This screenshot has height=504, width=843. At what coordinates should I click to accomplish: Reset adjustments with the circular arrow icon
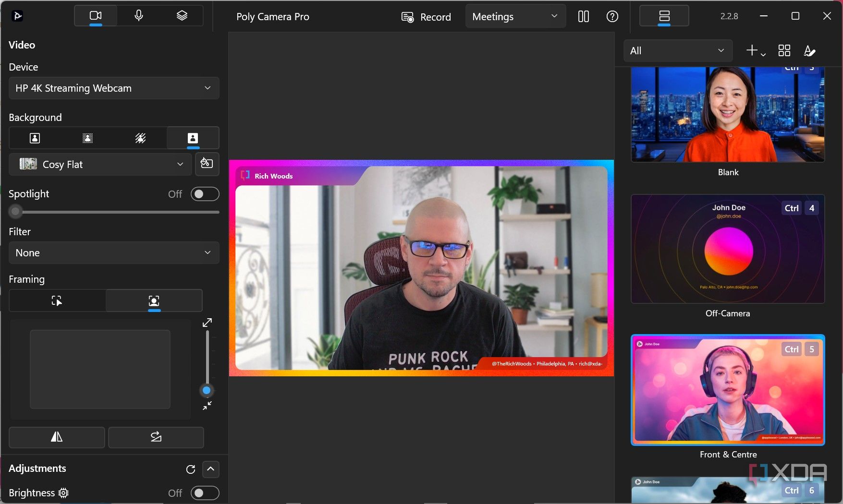191,469
